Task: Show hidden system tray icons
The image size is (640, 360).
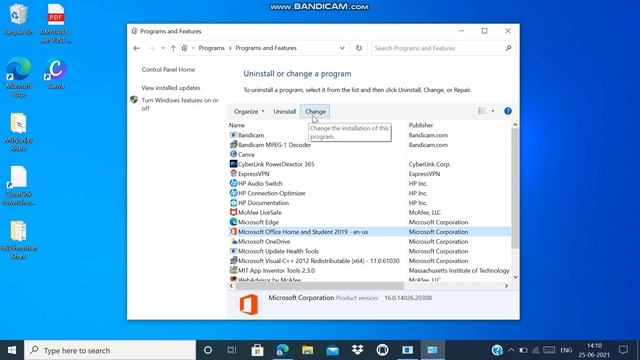Action: [x=511, y=350]
